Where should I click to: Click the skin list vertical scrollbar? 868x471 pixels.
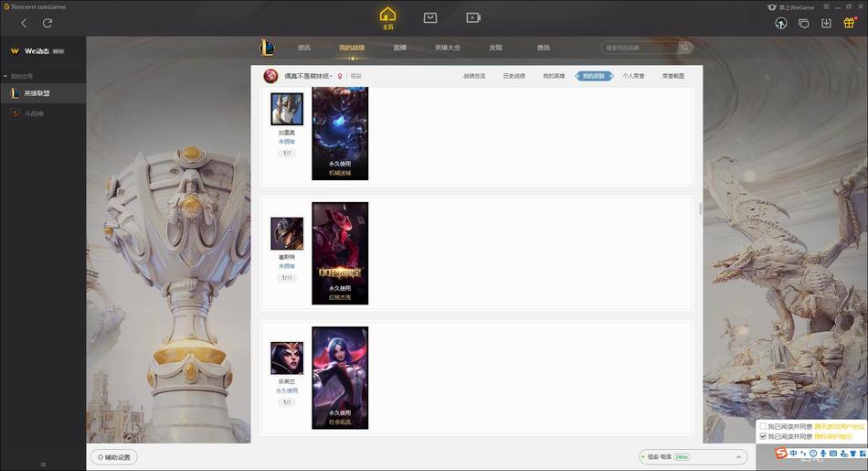tap(700, 209)
